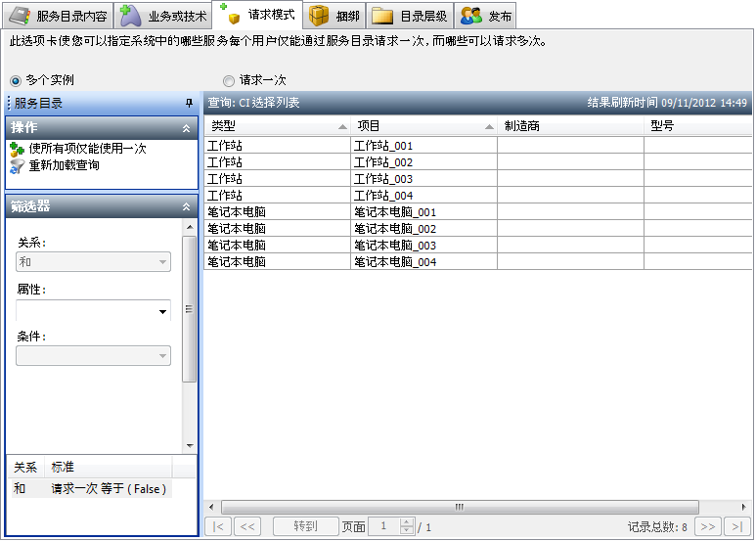The height and width of the screenshot is (541, 756).
Task: Click the 发布 tab users icon
Action: [471, 16]
